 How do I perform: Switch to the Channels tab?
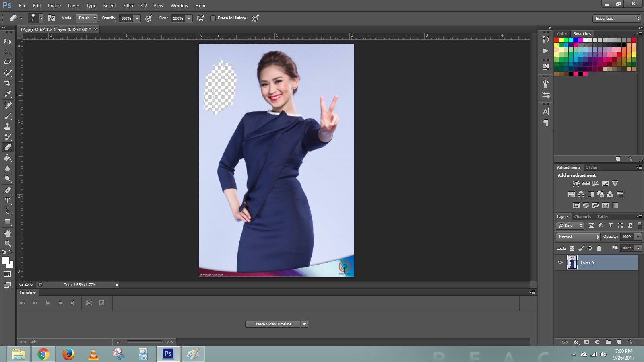[582, 217]
